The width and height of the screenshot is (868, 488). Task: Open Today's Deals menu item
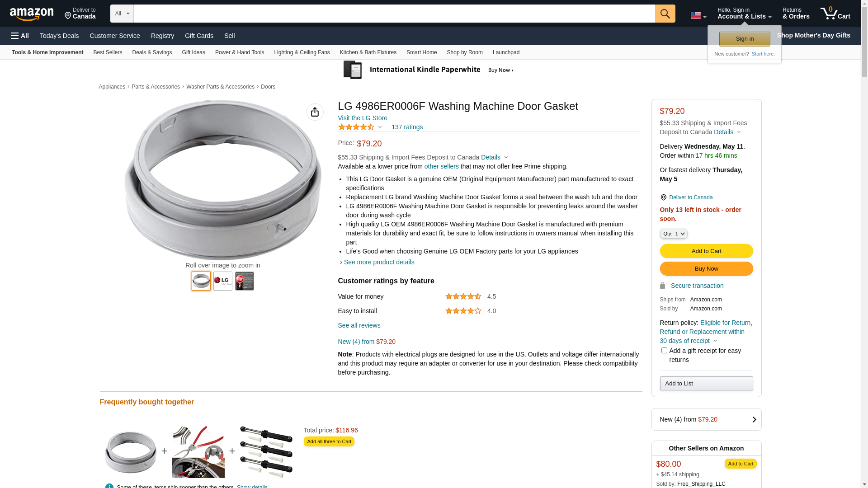click(x=59, y=36)
